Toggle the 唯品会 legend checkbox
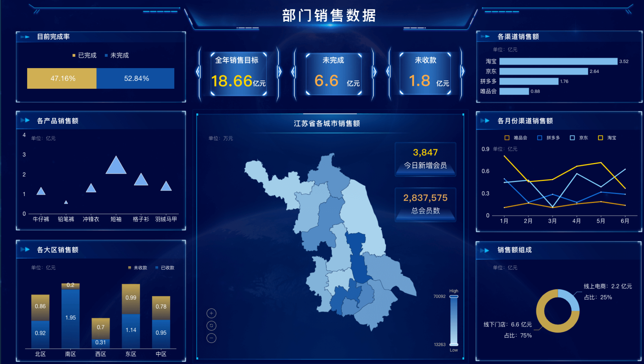 [x=507, y=138]
